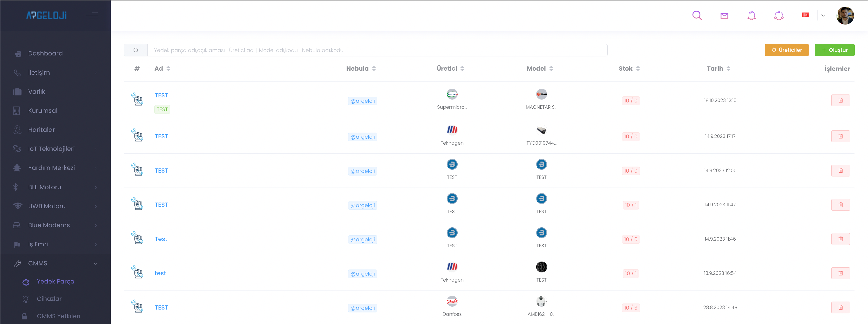Click the orange Üreticiler button

[787, 50]
